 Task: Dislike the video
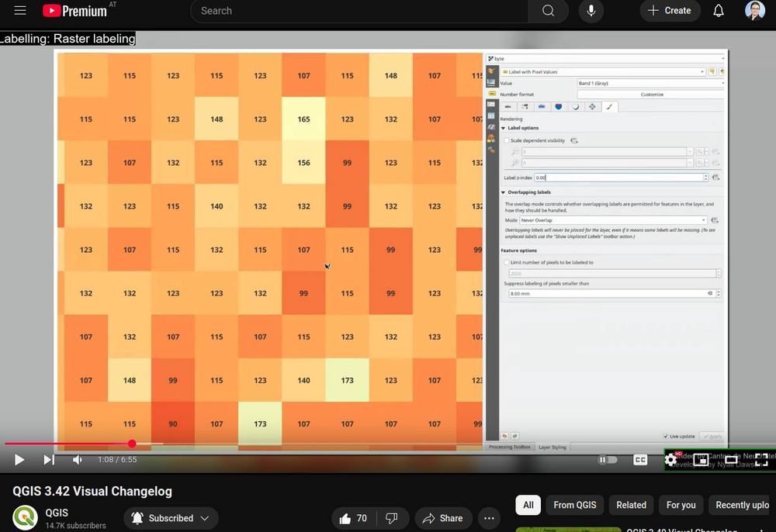coord(391,518)
